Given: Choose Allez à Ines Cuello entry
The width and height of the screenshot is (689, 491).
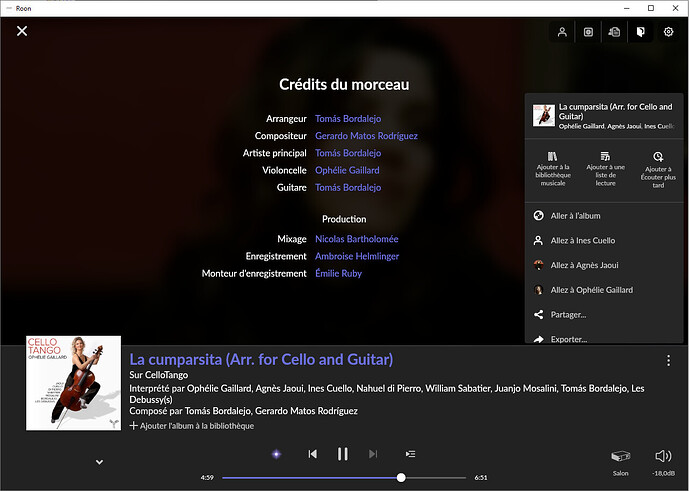Looking at the screenshot, I should 604,240.
